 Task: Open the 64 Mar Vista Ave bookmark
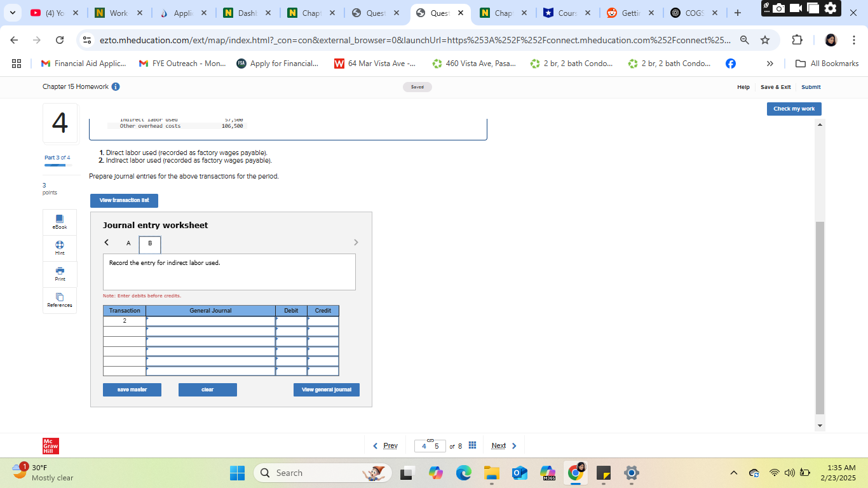pos(375,64)
